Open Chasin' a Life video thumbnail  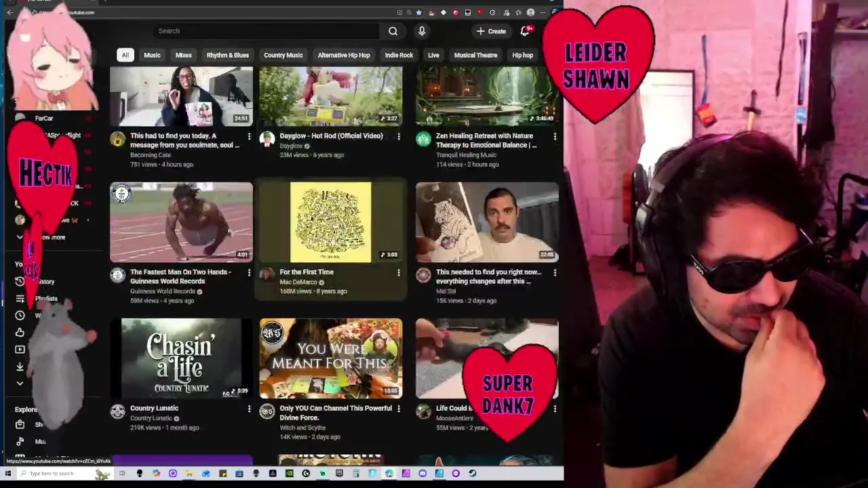[x=181, y=358]
